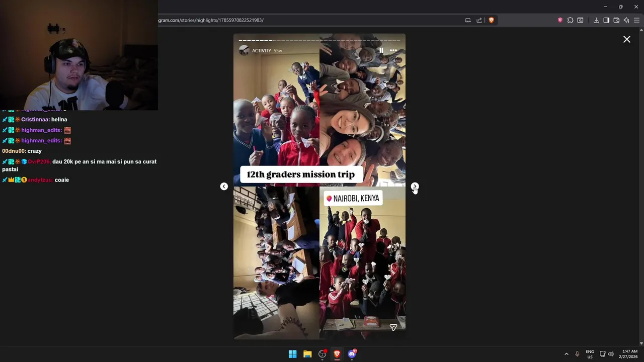Open the tab search toolbar icon
644x362 pixels.
[x=580, y=20]
